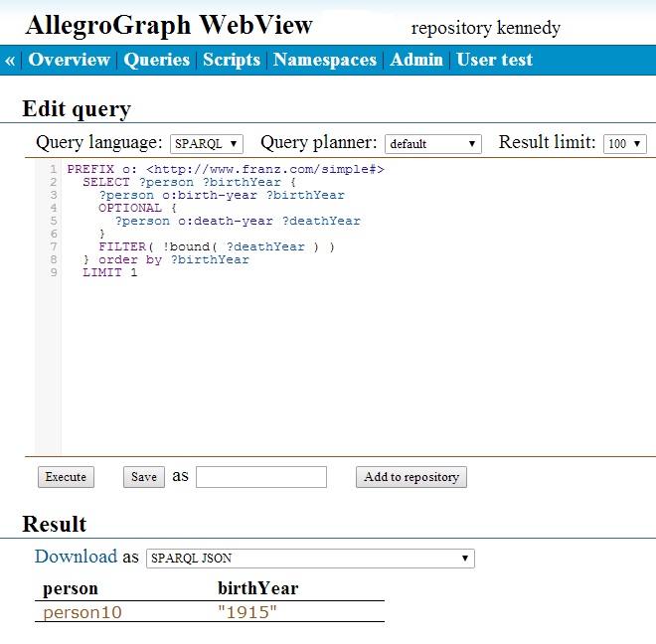
Task: Click the "1915" birthYear value
Action: pyautogui.click(x=247, y=612)
